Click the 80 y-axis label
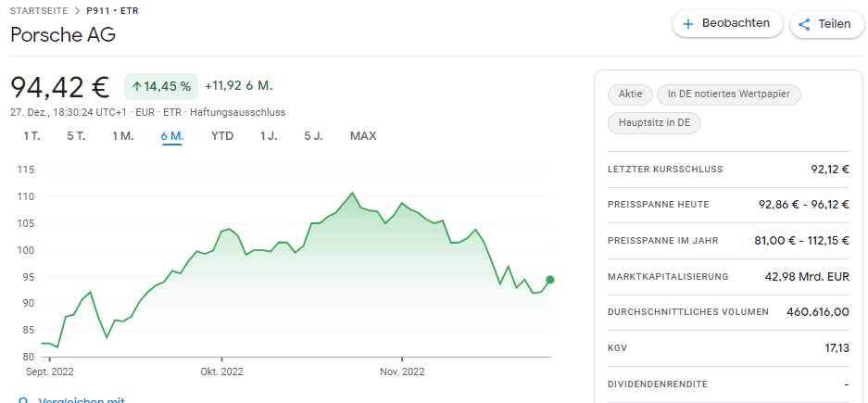 pyautogui.click(x=30, y=357)
